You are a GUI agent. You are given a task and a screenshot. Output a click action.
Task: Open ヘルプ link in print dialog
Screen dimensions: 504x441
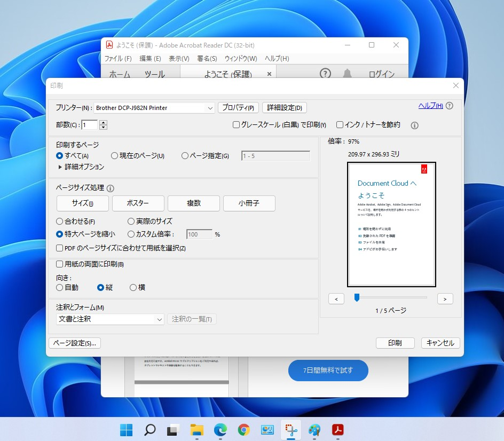[430, 106]
